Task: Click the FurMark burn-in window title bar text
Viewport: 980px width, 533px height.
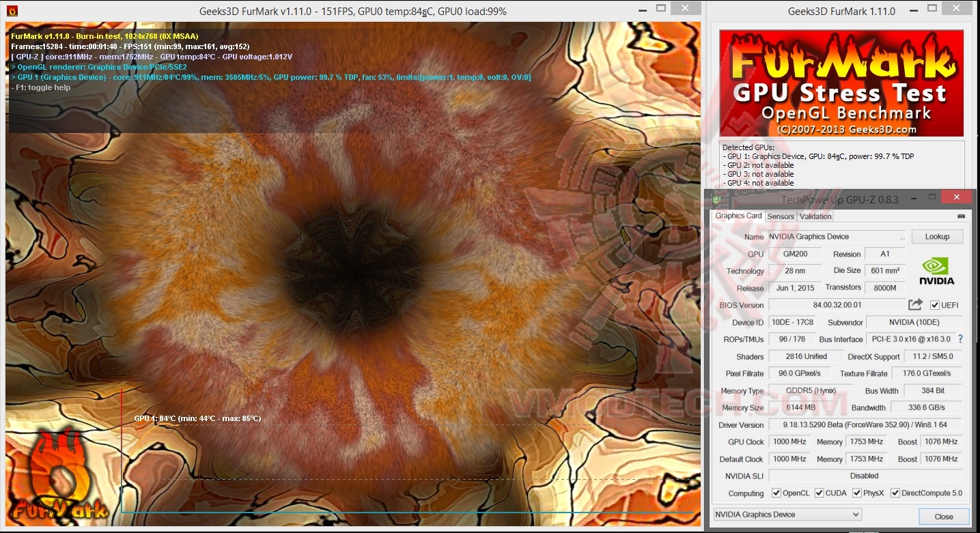Action: [352, 12]
